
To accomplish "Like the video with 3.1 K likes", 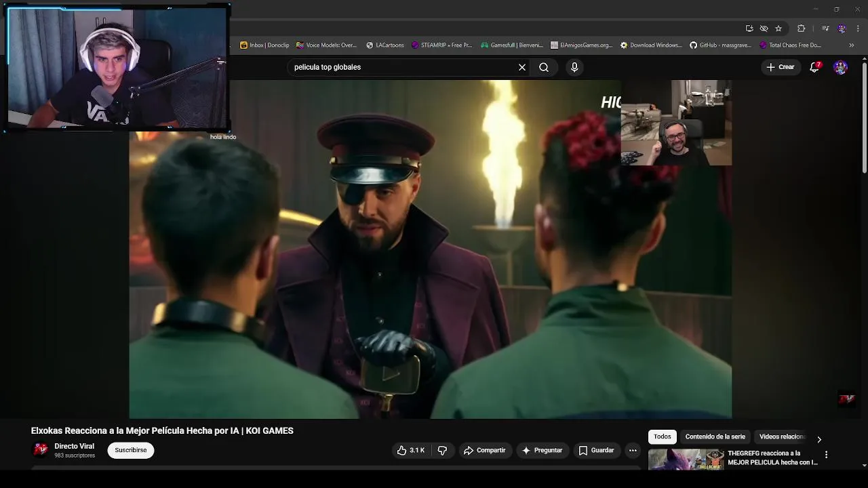I will tap(411, 450).
